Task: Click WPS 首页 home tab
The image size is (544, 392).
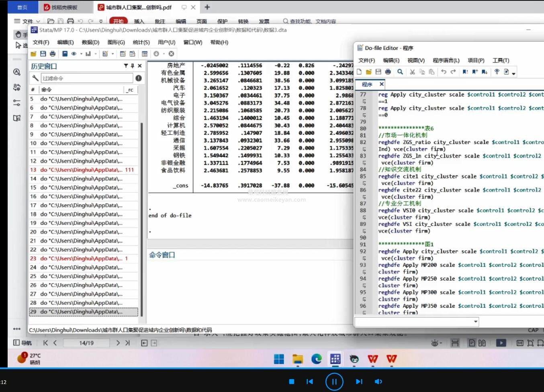Action: (x=22, y=7)
